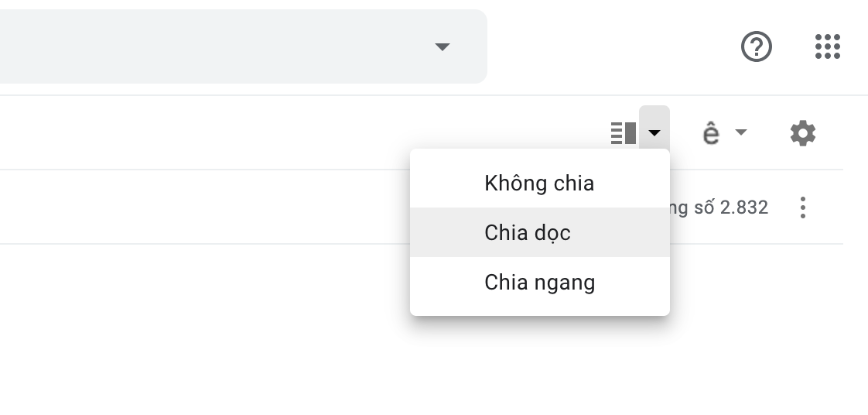Click the settings gear icon
The height and width of the screenshot is (415, 868).
pyautogui.click(x=802, y=133)
